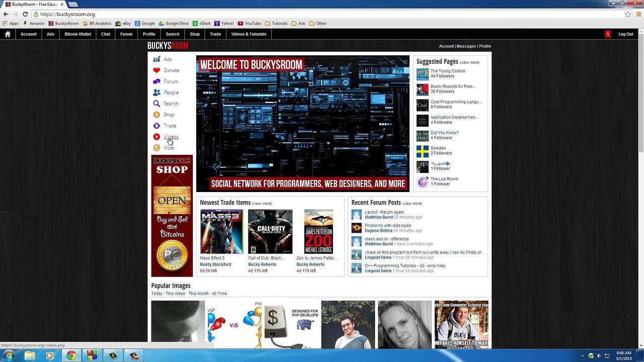Open the Call of Duty Black Ops cover
Viewport: 644px width, 362px height.
tap(270, 232)
